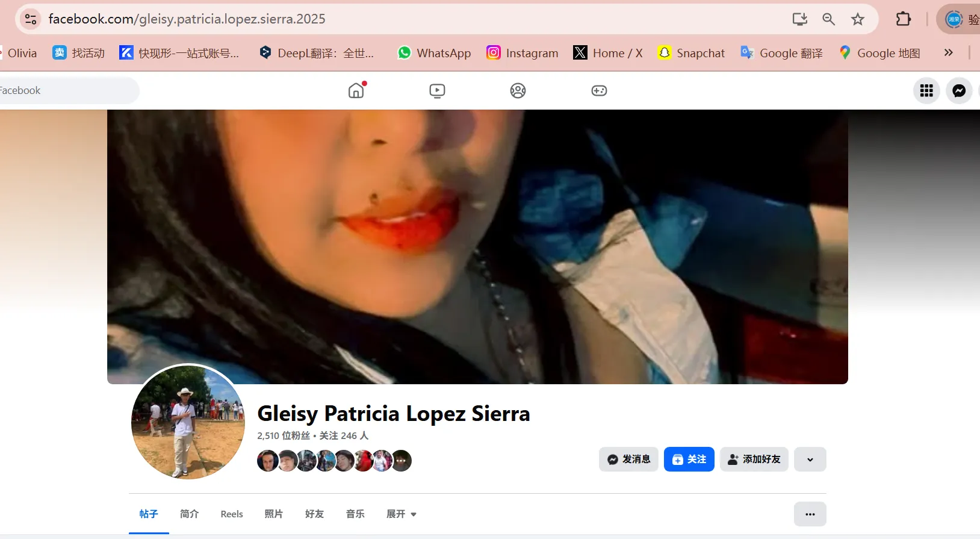Select the 帖子 tab
The height and width of the screenshot is (539, 980).
(x=149, y=514)
